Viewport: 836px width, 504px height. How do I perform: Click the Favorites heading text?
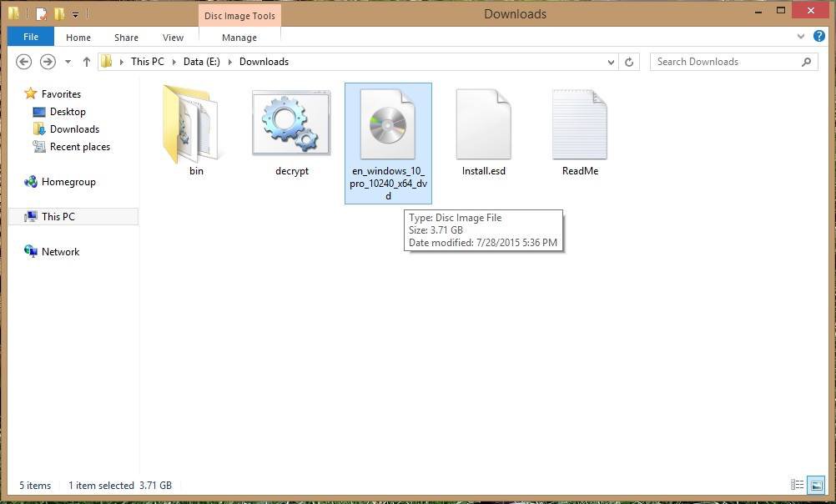[61, 93]
